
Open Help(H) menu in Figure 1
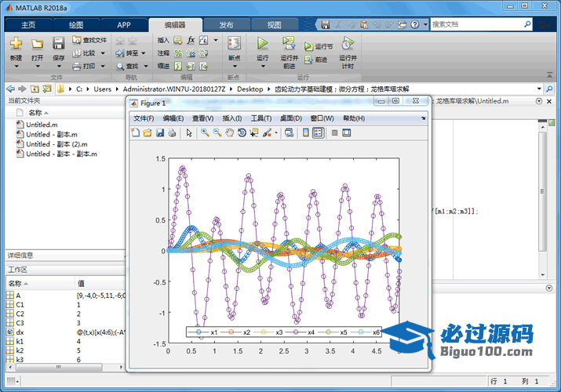[x=354, y=118]
